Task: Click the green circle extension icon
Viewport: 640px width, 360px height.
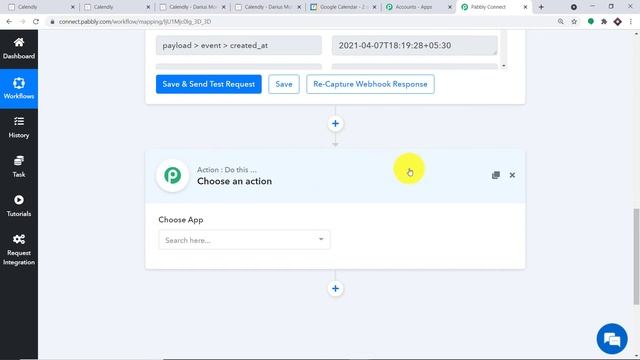Action: pyautogui.click(x=591, y=22)
